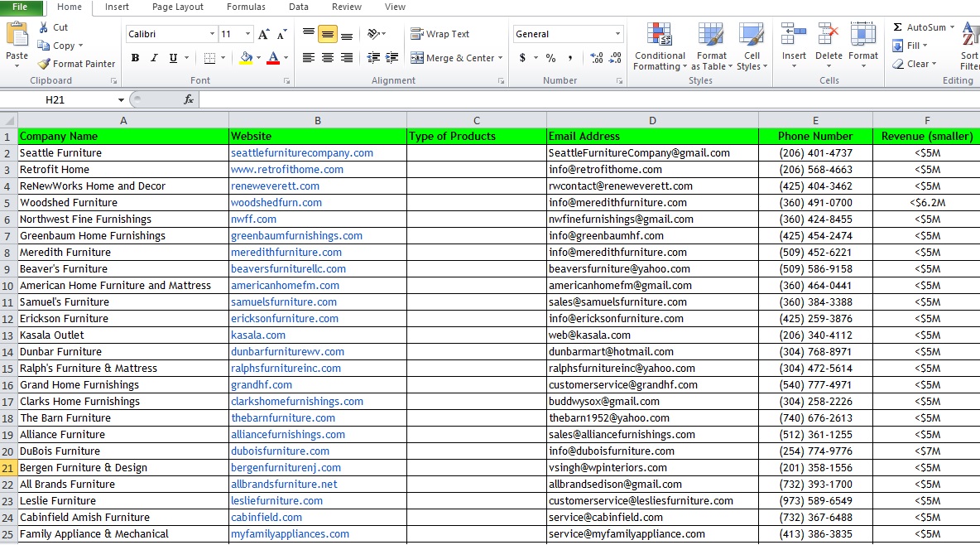Switch to the Page Layout tab
The width and height of the screenshot is (980, 545).
pyautogui.click(x=177, y=7)
